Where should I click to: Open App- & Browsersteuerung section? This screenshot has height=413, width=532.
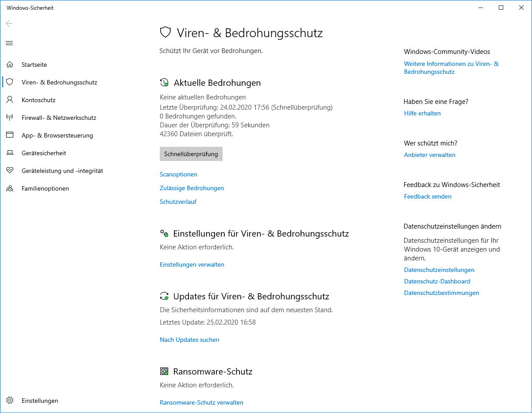(57, 135)
